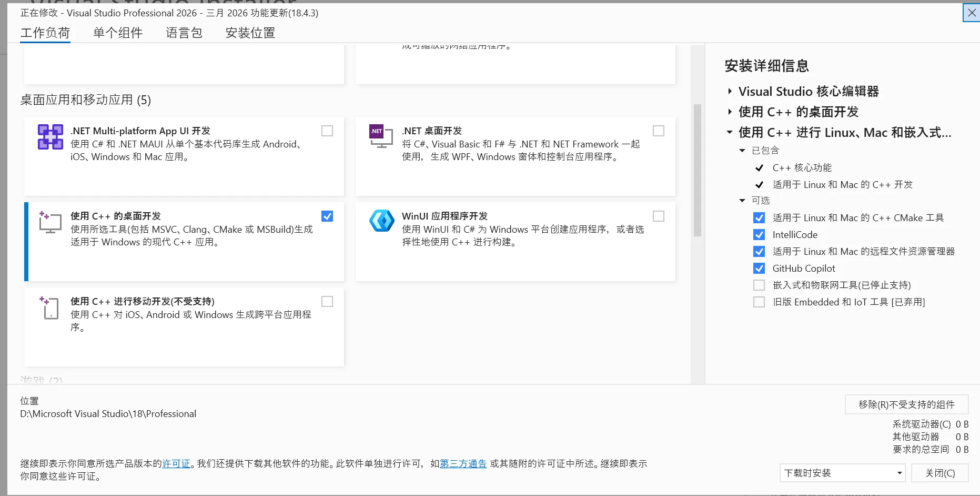980x496 pixels.
Task: Uncheck the GitHub Copilot optional component
Action: tap(759, 269)
